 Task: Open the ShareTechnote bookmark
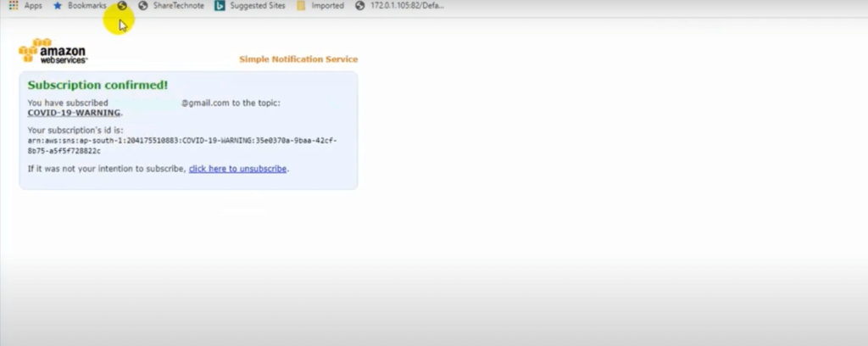[x=171, y=6]
